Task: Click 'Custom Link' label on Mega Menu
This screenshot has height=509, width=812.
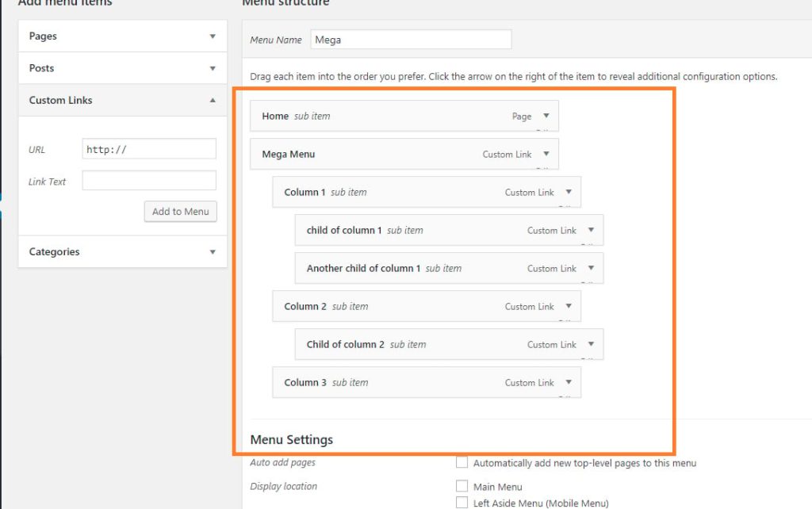Action: point(507,155)
